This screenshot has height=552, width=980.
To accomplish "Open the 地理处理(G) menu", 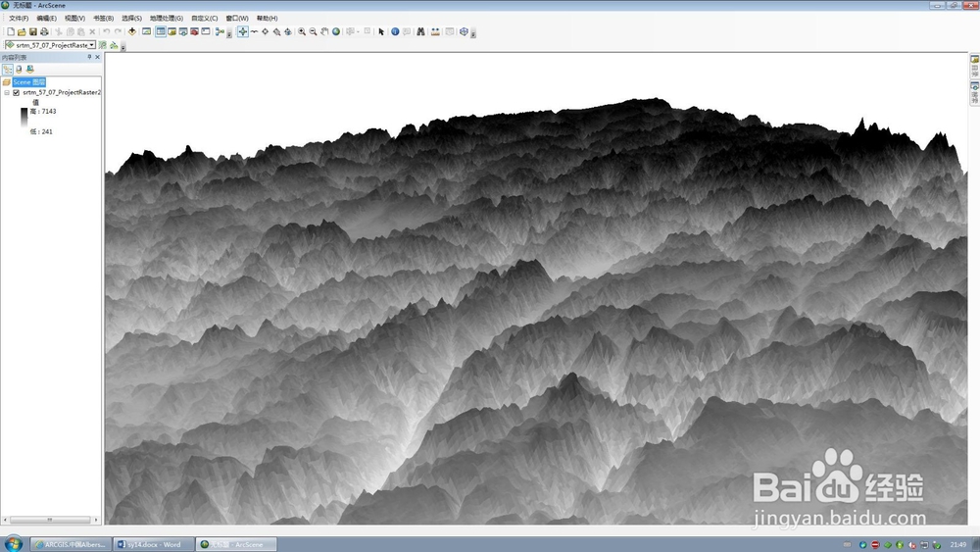I will coord(167,18).
